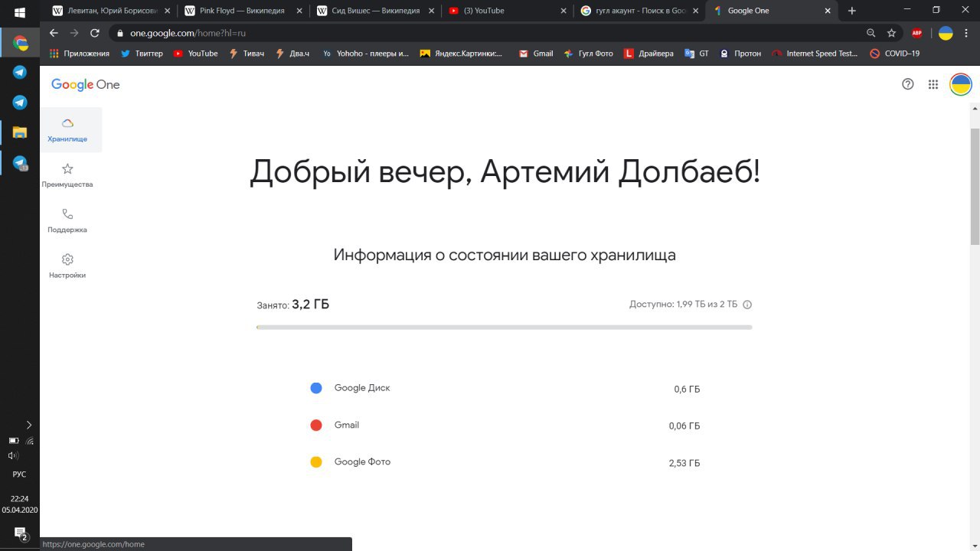Open the YouTube bookmark
This screenshot has width=980, height=551.
pyautogui.click(x=195, y=54)
